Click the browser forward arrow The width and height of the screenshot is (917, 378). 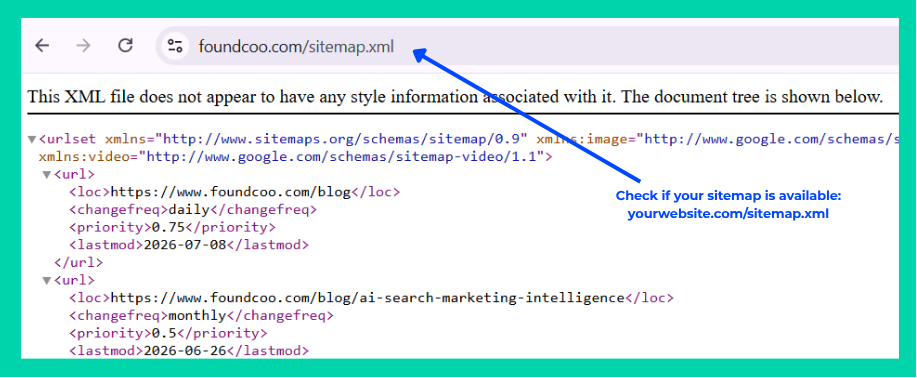pyautogui.click(x=84, y=46)
